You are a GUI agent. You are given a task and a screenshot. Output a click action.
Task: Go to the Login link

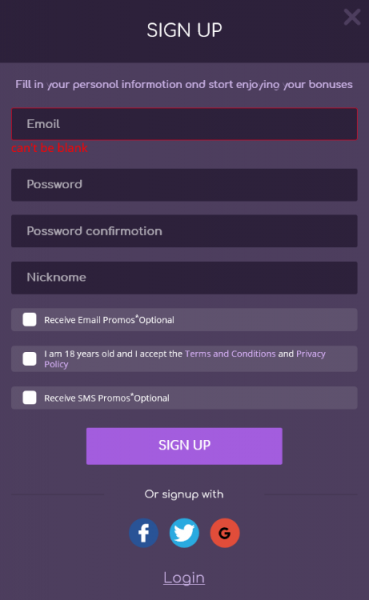184,577
